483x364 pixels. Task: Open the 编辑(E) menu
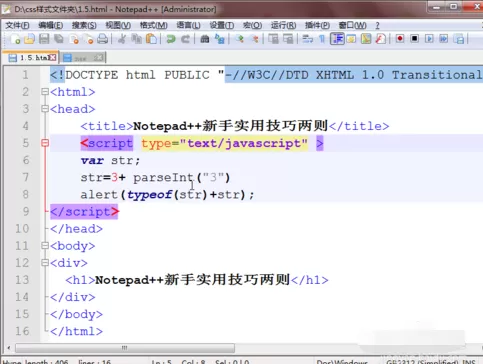(x=51, y=25)
